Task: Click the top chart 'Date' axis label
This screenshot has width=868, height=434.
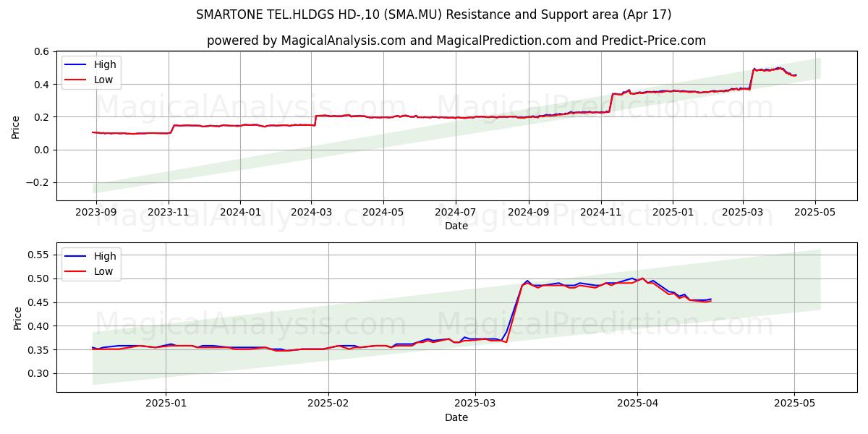Action: click(x=456, y=226)
